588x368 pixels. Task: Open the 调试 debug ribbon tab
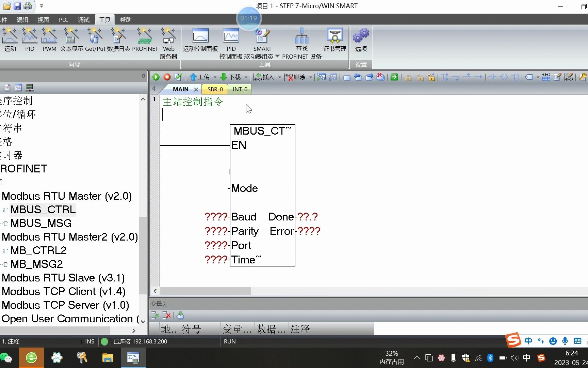[x=84, y=20]
